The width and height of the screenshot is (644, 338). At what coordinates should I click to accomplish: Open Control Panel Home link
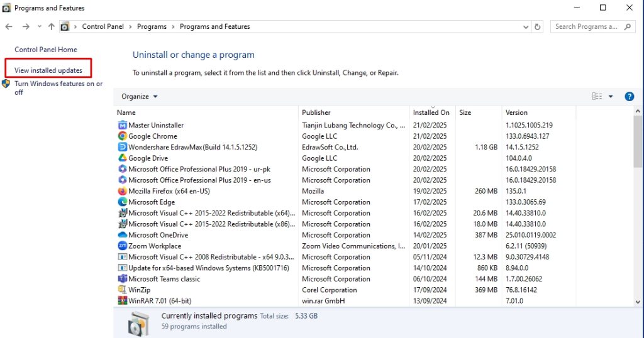pyautogui.click(x=45, y=50)
